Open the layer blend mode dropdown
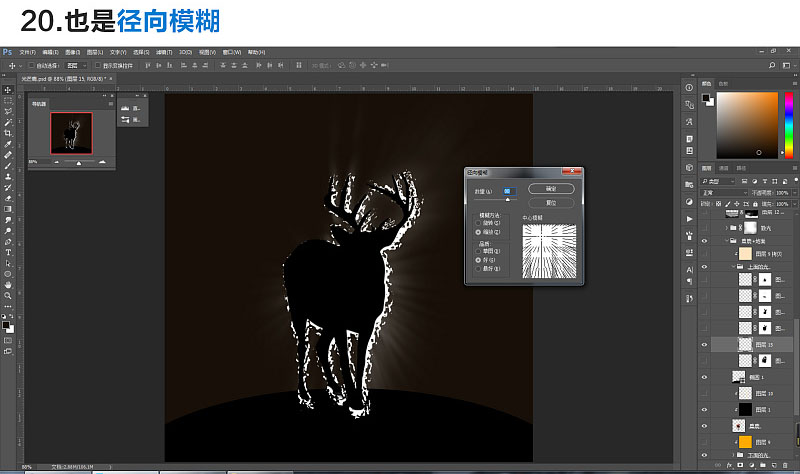Viewport: 800px width, 474px height. (724, 193)
